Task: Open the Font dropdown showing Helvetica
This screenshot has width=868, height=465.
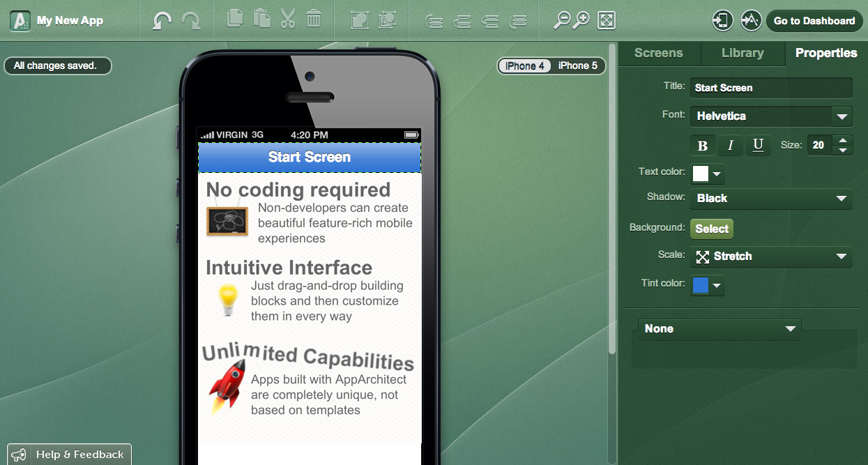Action: (x=771, y=116)
